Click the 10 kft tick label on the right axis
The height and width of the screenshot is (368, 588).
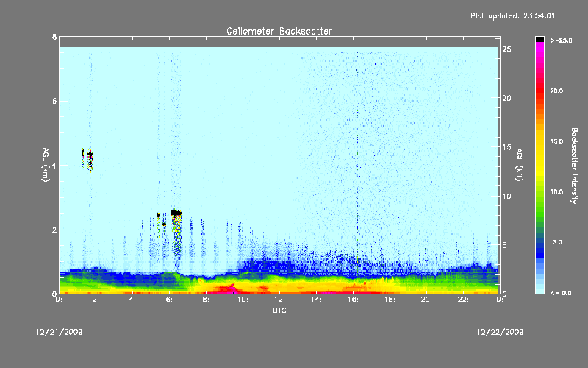(507, 196)
